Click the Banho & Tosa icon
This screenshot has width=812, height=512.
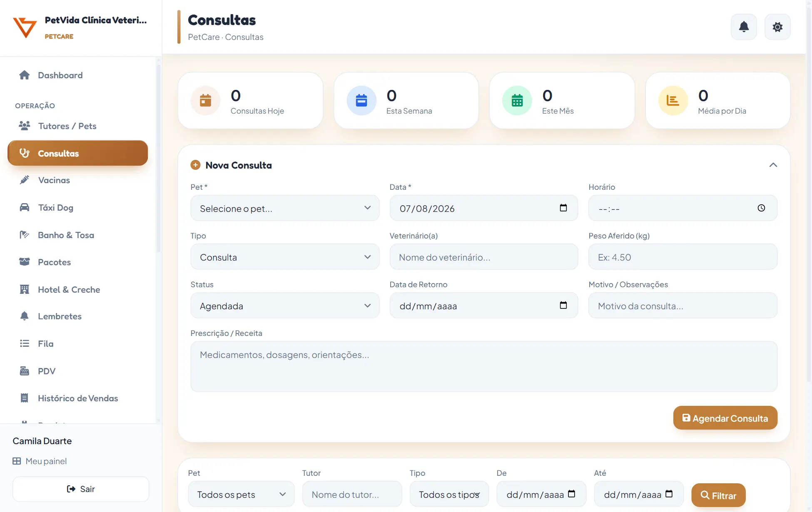25,235
